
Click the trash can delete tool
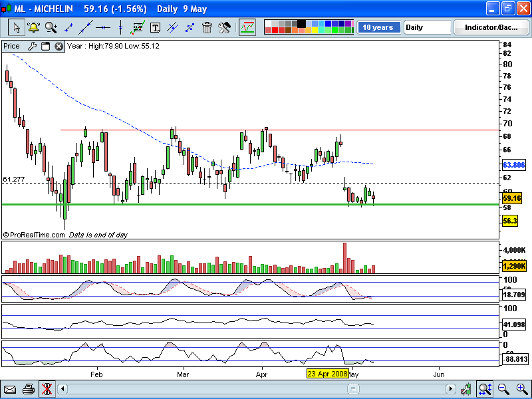207,27
